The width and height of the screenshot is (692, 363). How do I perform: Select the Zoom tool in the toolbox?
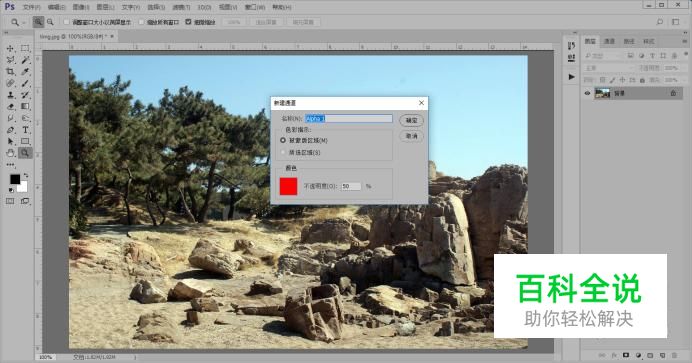(x=25, y=153)
